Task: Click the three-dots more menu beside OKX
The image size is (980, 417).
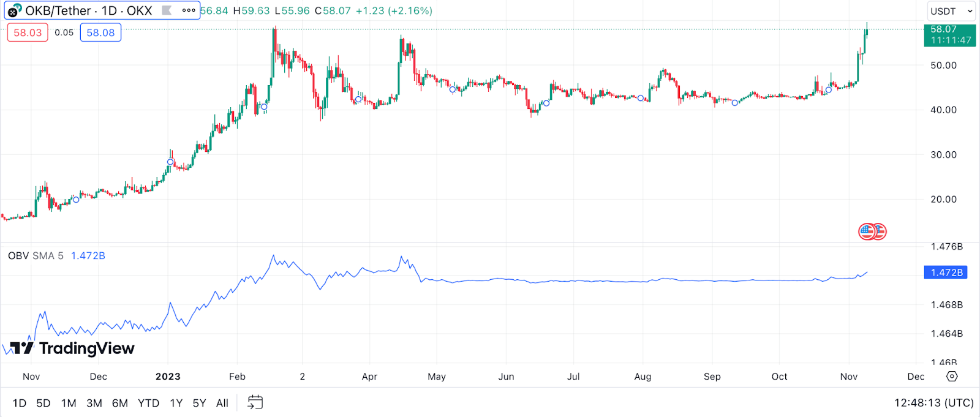Action: 189,10
